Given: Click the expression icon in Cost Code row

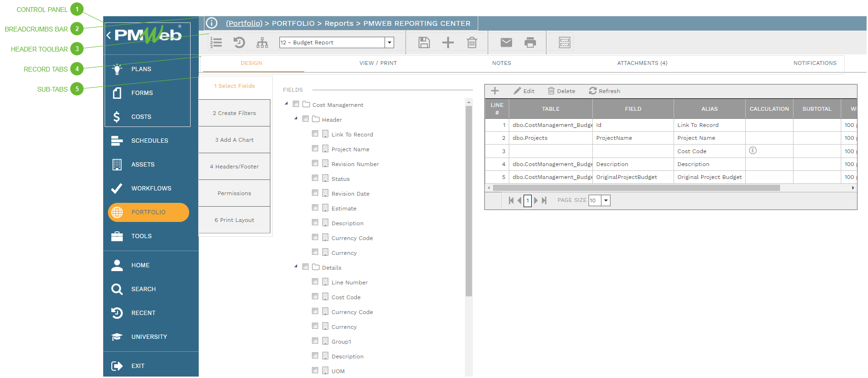Looking at the screenshot, I should [x=753, y=150].
